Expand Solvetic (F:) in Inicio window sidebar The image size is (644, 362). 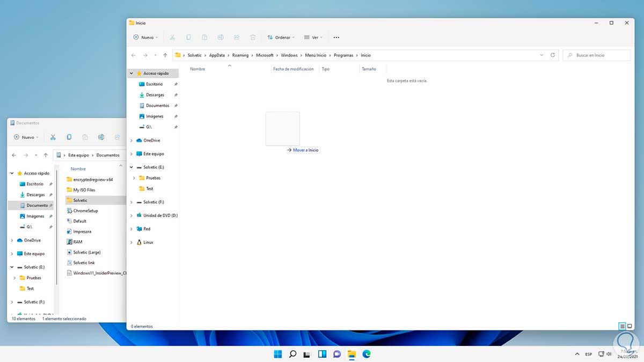(x=131, y=202)
